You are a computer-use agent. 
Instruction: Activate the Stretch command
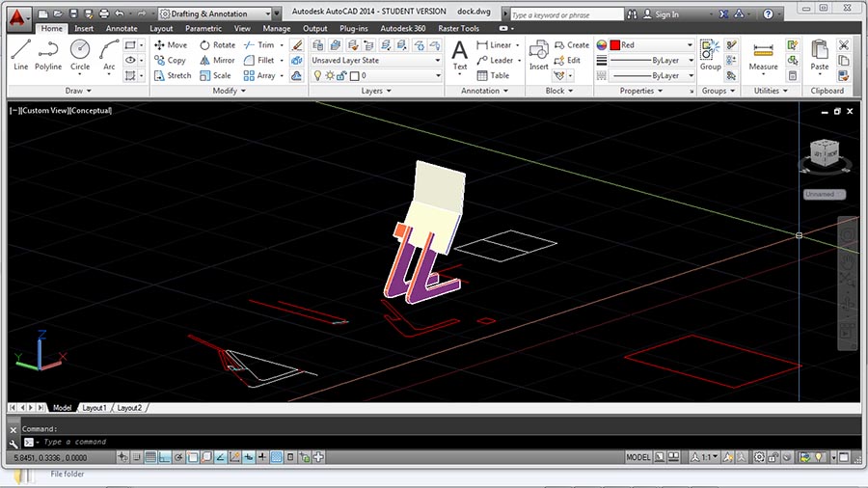[x=173, y=75]
